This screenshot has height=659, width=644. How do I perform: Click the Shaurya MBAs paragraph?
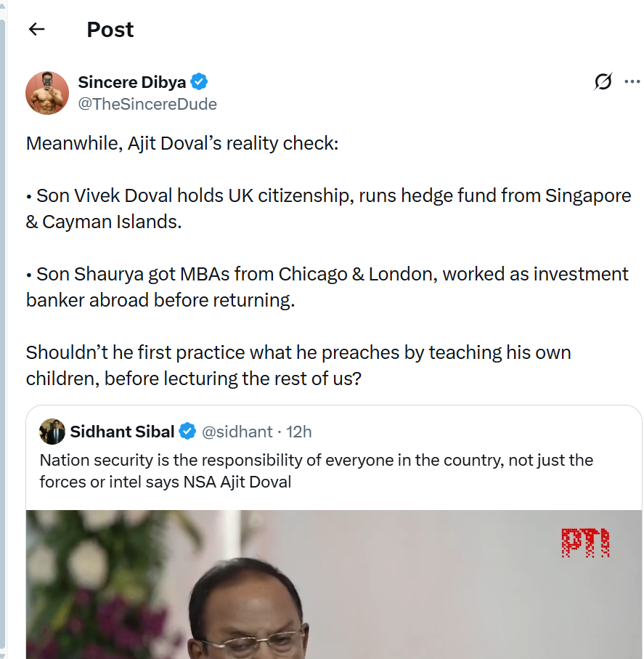[327, 287]
